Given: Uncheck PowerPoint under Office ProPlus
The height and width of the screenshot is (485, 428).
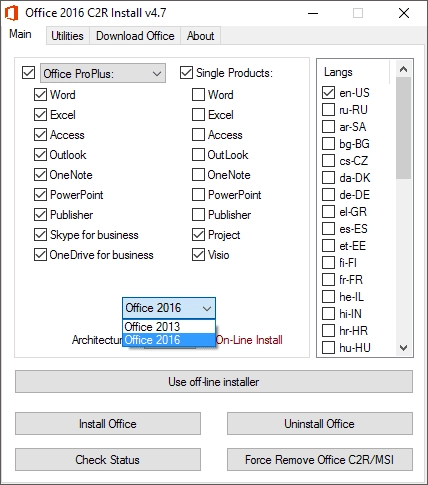Looking at the screenshot, I should click(40, 195).
